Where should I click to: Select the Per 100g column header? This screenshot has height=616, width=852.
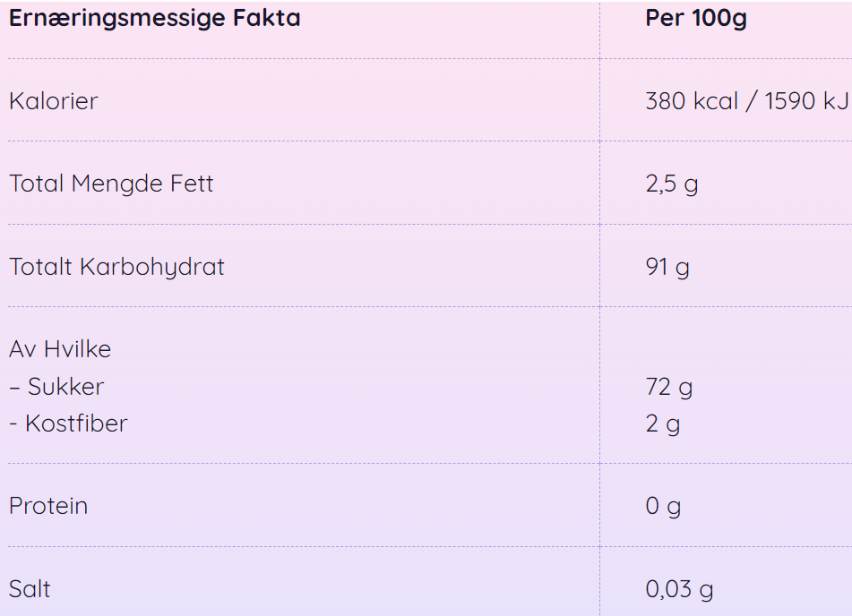point(696,19)
